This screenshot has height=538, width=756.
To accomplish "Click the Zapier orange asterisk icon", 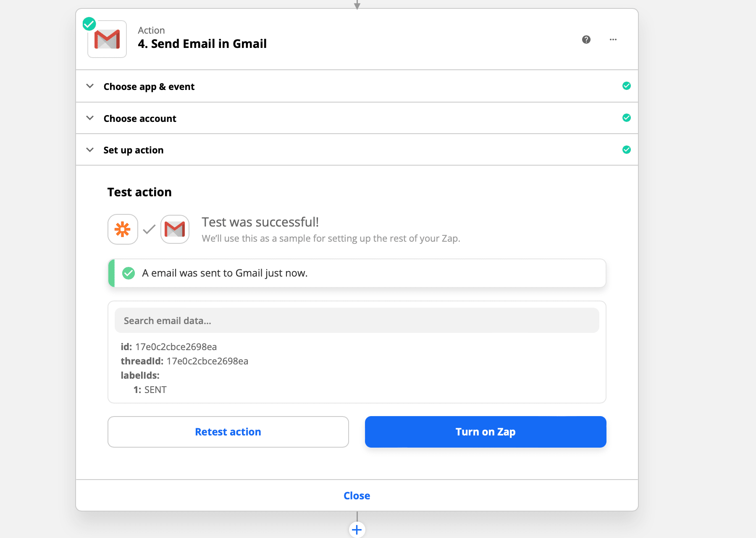I will pyautogui.click(x=123, y=229).
